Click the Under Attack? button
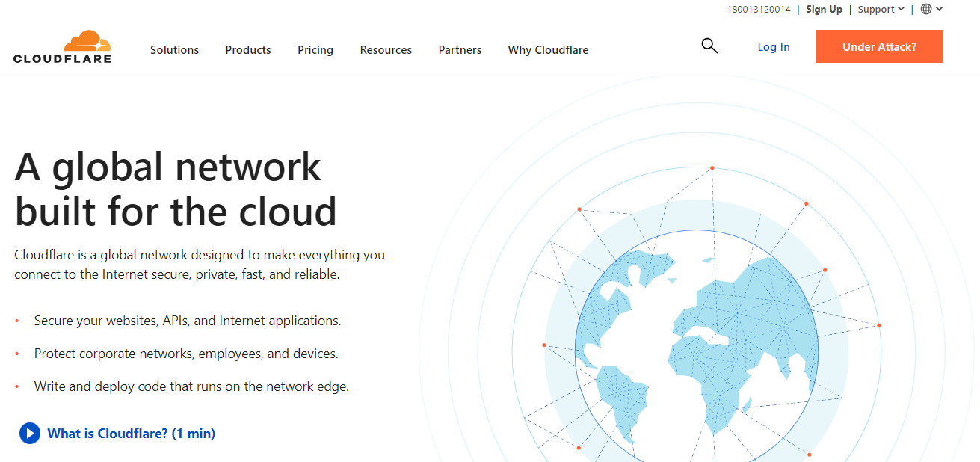The image size is (980, 462). pos(879,46)
